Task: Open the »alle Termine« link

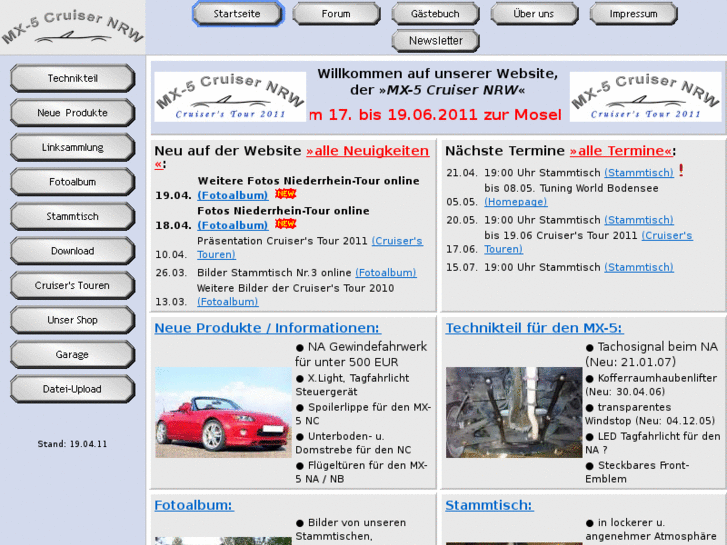Action: pyautogui.click(x=621, y=151)
